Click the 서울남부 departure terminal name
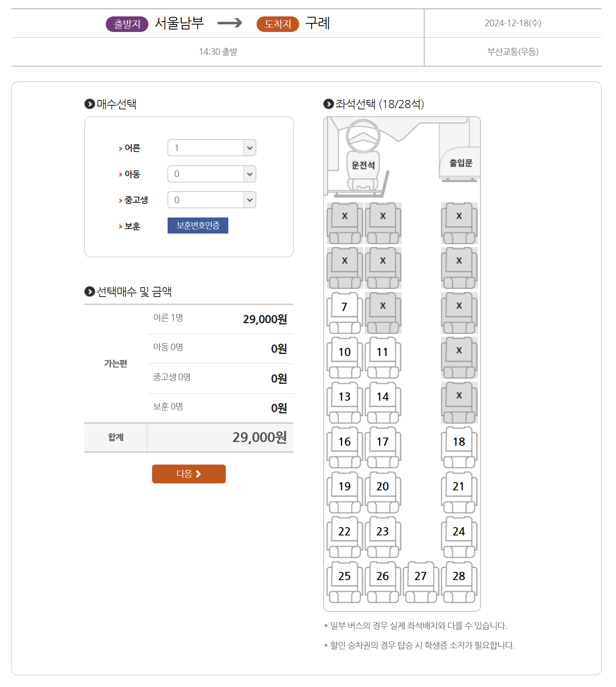 click(179, 23)
